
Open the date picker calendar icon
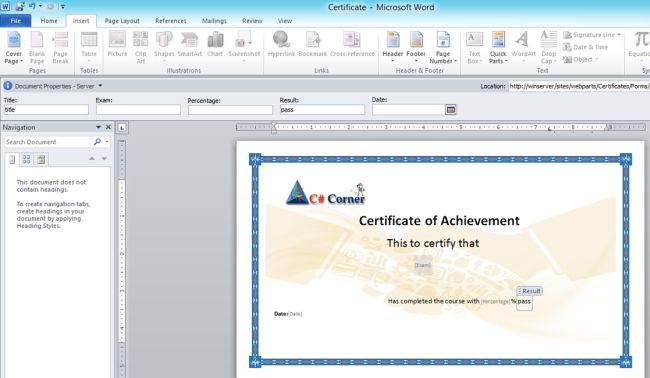[x=451, y=109]
